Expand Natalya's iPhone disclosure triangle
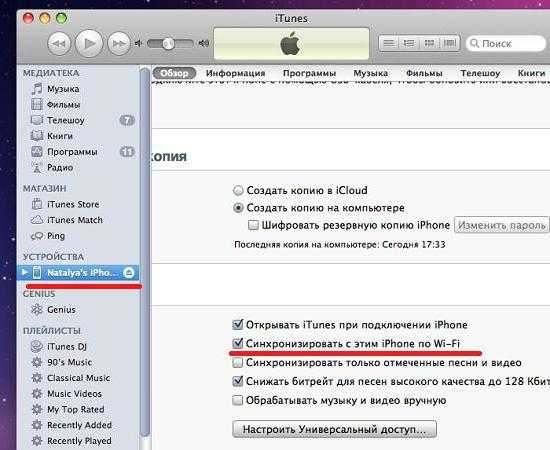Image resolution: width=550 pixels, height=450 pixels. coord(25,272)
